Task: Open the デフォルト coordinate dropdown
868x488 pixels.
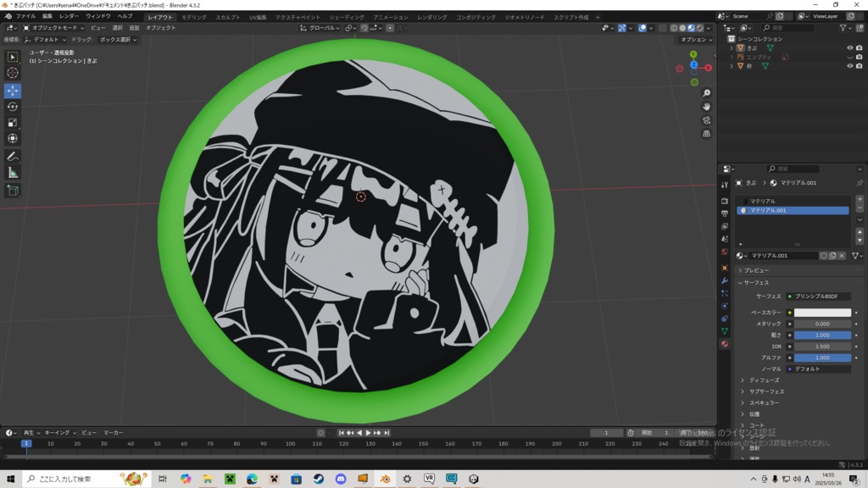Action: tap(46, 40)
